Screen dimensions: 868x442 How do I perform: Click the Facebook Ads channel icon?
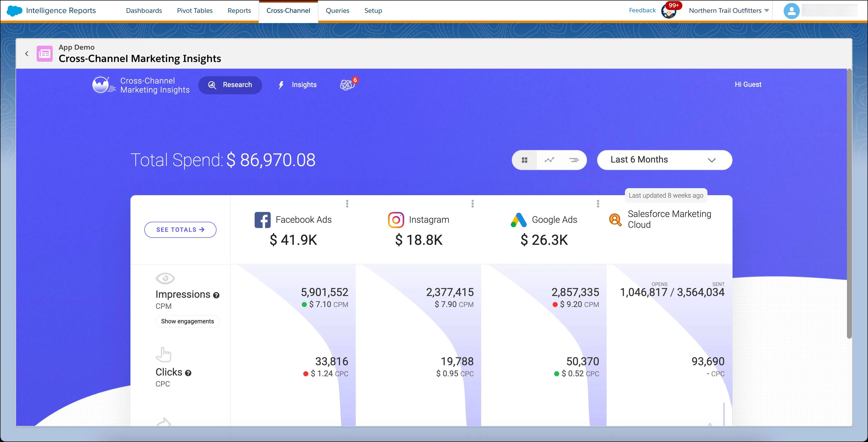click(260, 219)
